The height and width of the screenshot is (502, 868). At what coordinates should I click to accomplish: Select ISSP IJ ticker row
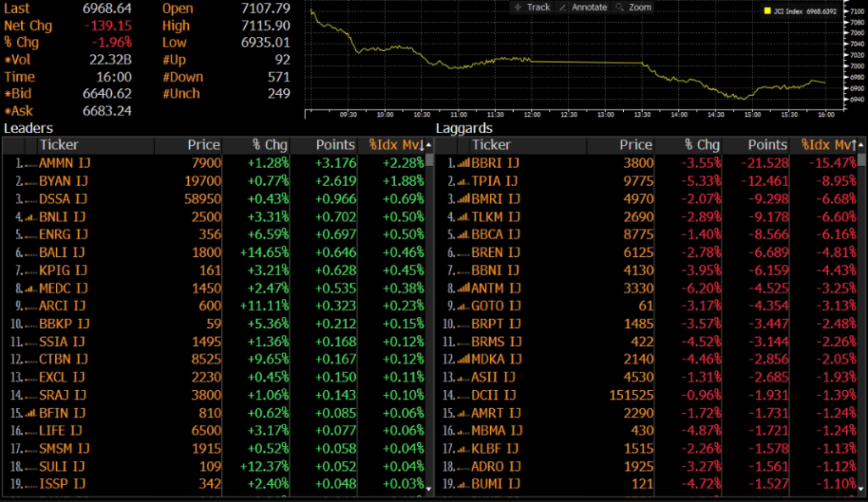(62, 484)
